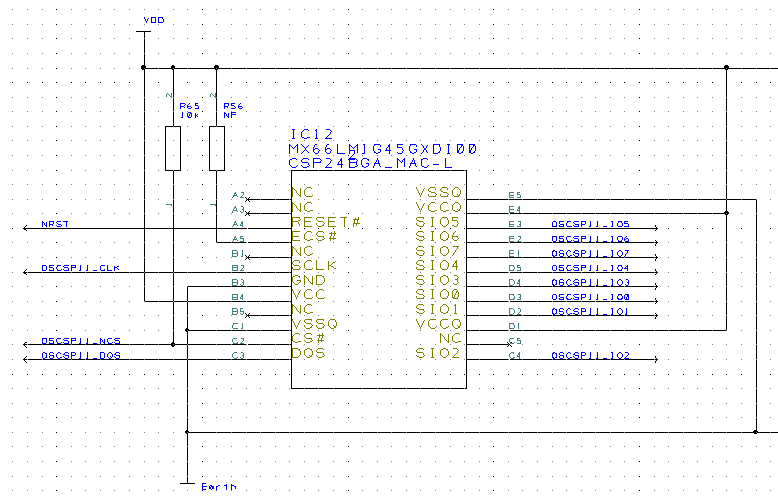Select the NRST net label
Image resolution: width=778 pixels, height=498 pixels.
coord(55,224)
